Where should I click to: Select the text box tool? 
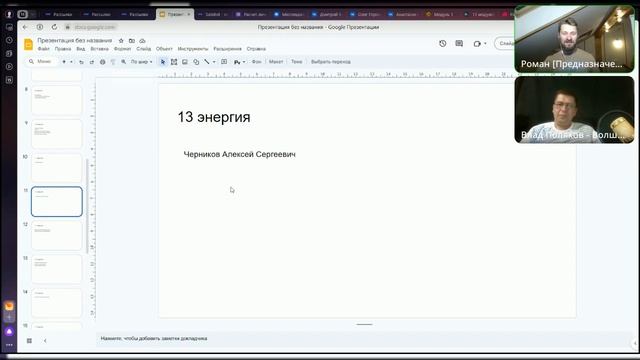(x=174, y=62)
